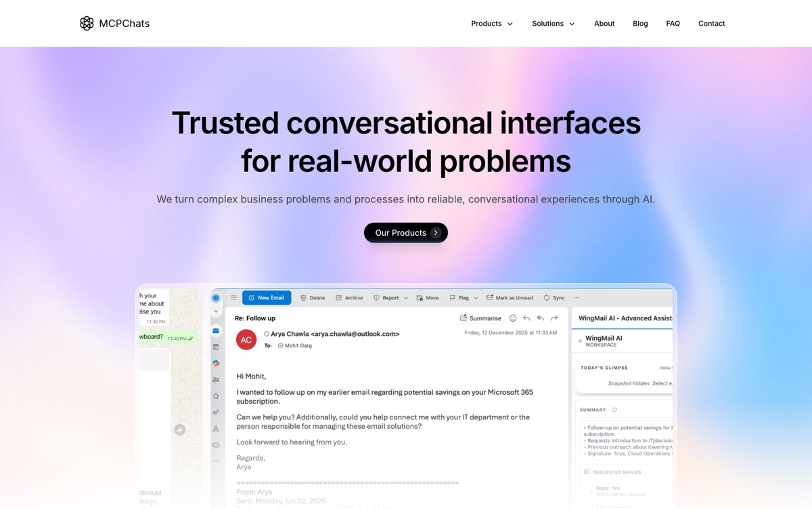
Task: Select the WingMail AI workspace entry
Action: [x=604, y=341]
